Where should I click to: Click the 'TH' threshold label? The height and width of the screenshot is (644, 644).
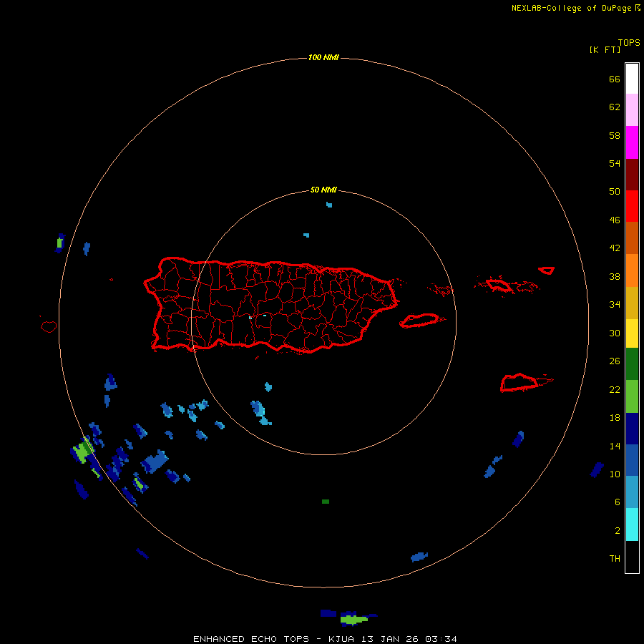click(x=615, y=559)
